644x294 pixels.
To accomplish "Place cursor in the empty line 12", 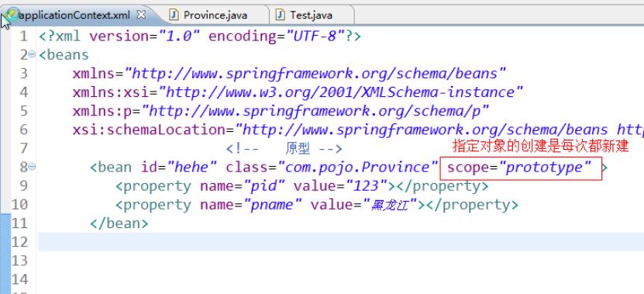I will [x=341, y=242].
